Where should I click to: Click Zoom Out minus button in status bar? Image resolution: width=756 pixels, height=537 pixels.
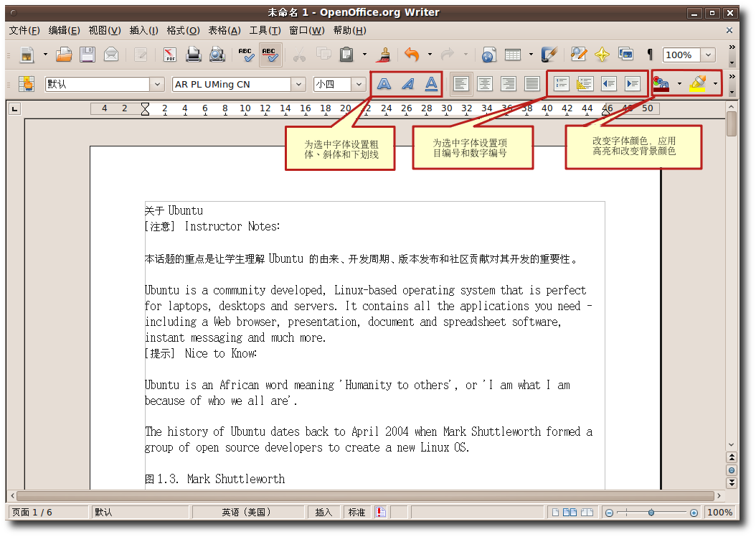(x=609, y=513)
